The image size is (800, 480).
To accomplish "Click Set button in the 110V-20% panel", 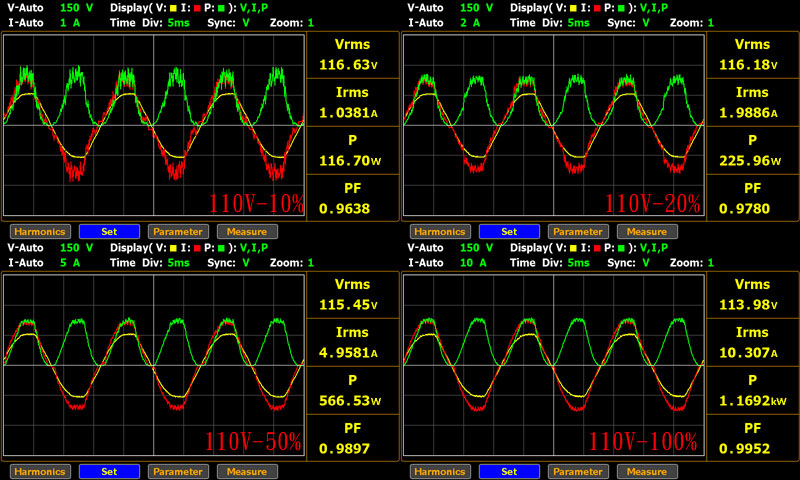I will point(509,232).
